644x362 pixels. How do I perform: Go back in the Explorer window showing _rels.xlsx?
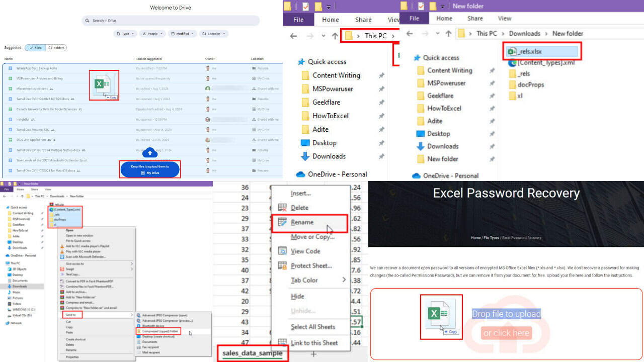tap(410, 33)
